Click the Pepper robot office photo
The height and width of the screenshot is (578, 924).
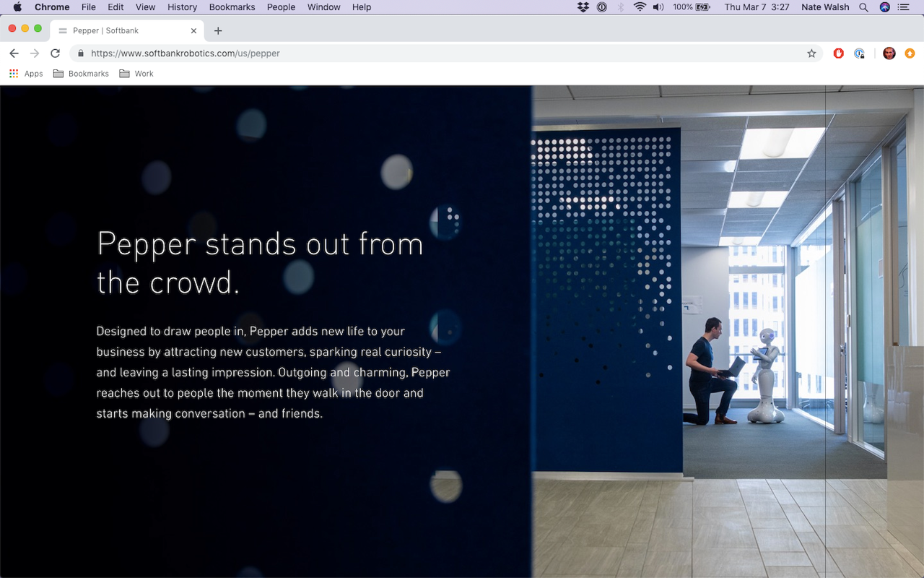[728, 332]
